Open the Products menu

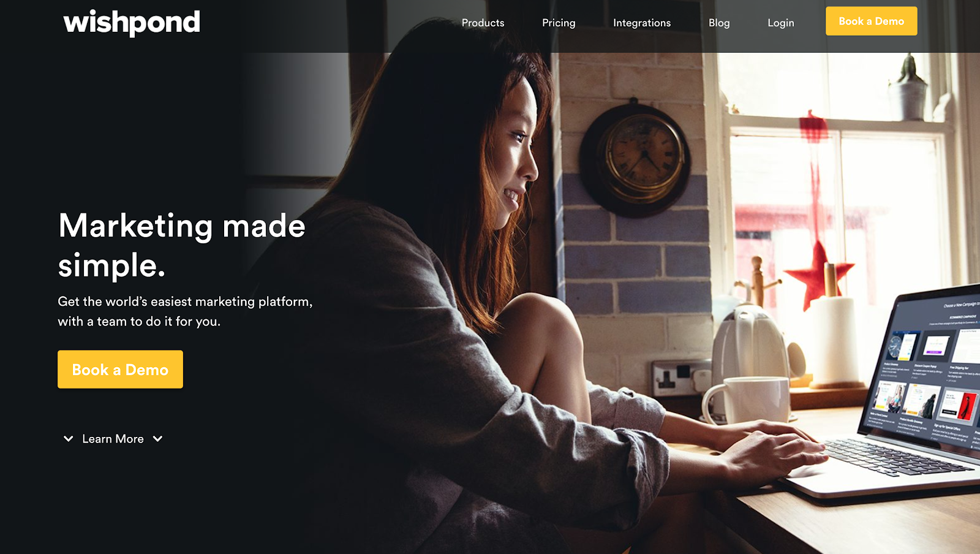click(483, 23)
